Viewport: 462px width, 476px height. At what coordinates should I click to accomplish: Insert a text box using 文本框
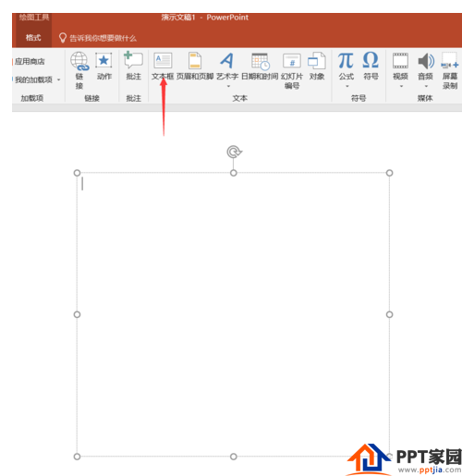point(163,60)
